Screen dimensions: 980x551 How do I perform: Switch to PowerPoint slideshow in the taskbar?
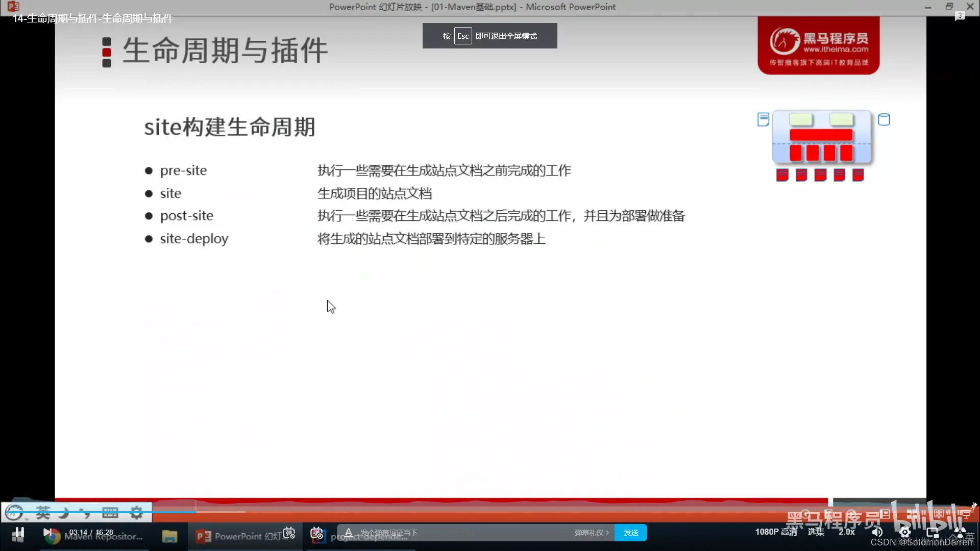click(x=240, y=536)
